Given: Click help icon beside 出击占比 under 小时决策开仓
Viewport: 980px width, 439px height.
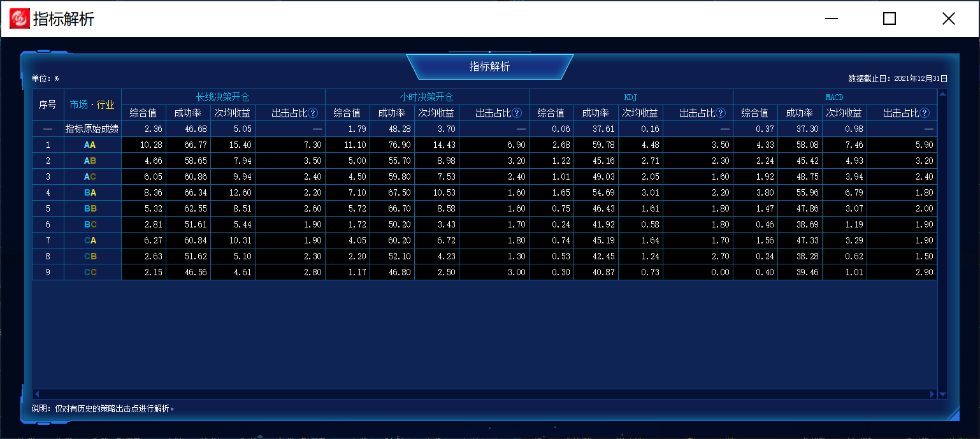Looking at the screenshot, I should pyautogui.click(x=517, y=113).
